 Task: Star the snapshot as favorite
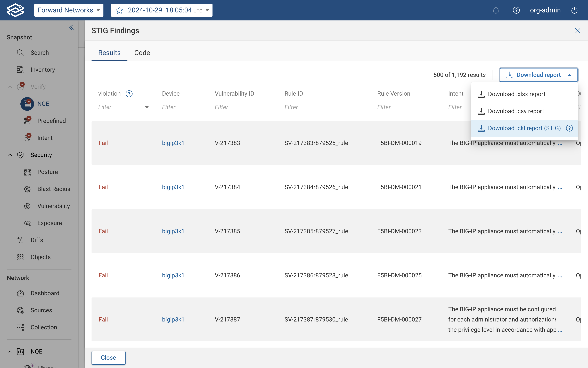[119, 10]
